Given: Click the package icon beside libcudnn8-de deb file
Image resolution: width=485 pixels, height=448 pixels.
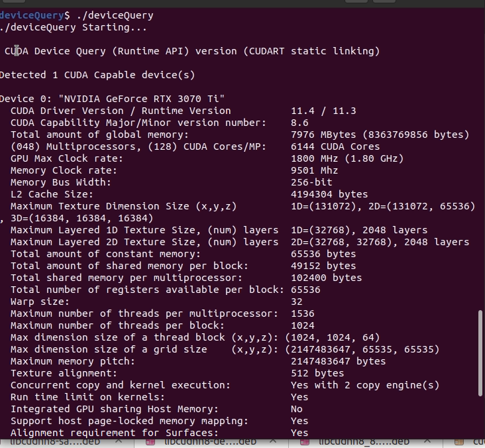Looking at the screenshot, I should (x=152, y=442).
